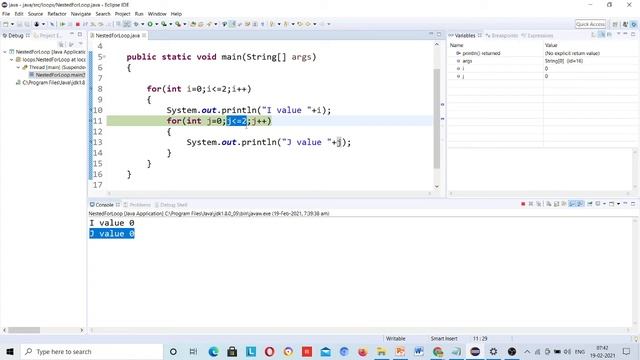Click the File Explorer taskbar icon

click(382, 351)
